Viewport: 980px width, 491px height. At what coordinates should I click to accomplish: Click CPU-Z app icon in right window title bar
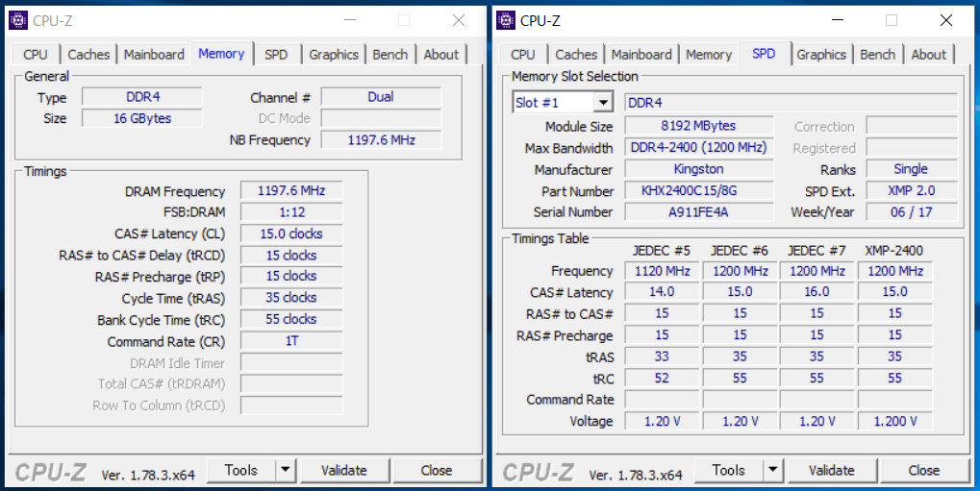click(x=506, y=20)
